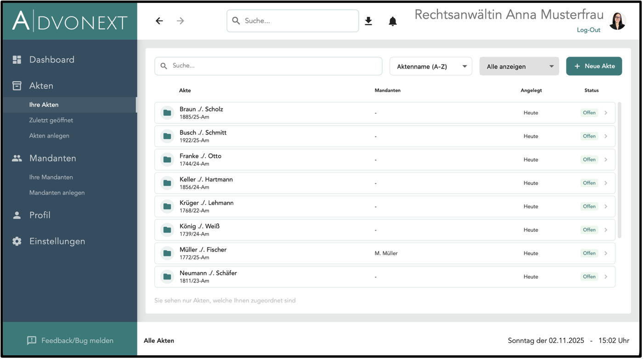Click the download icon in top bar
The width and height of the screenshot is (644, 359).
tap(368, 21)
